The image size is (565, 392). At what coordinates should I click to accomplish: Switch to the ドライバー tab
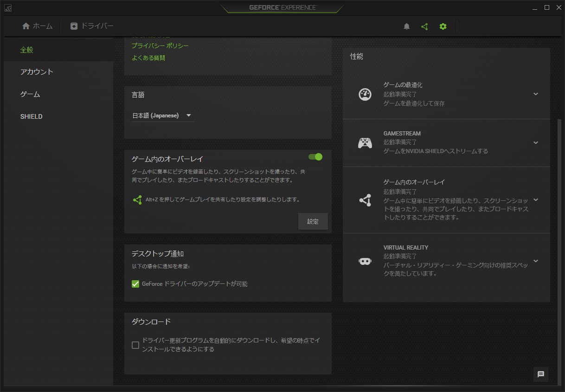(91, 26)
